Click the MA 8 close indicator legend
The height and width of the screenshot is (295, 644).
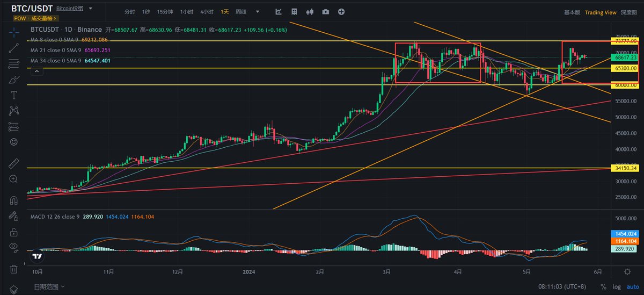[x=69, y=40]
